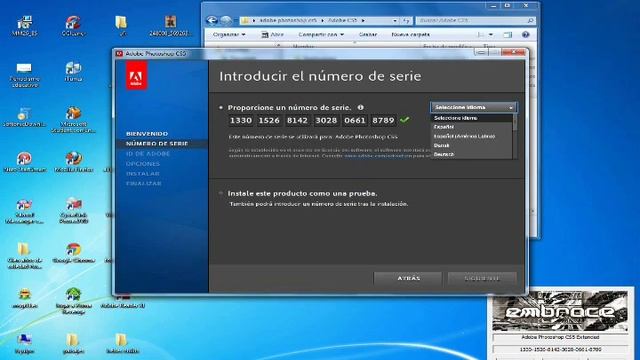Click Grabar in the Explorer toolbar
The image size is (640, 360).
[x=368, y=35]
